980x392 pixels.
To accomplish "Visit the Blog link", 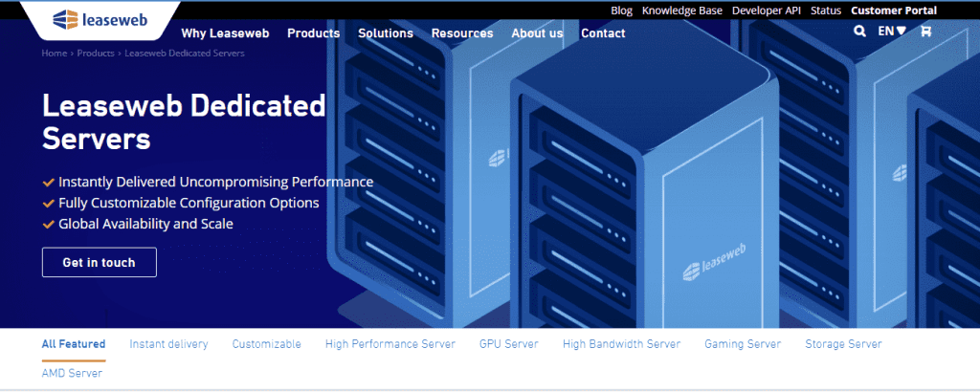I will point(621,11).
